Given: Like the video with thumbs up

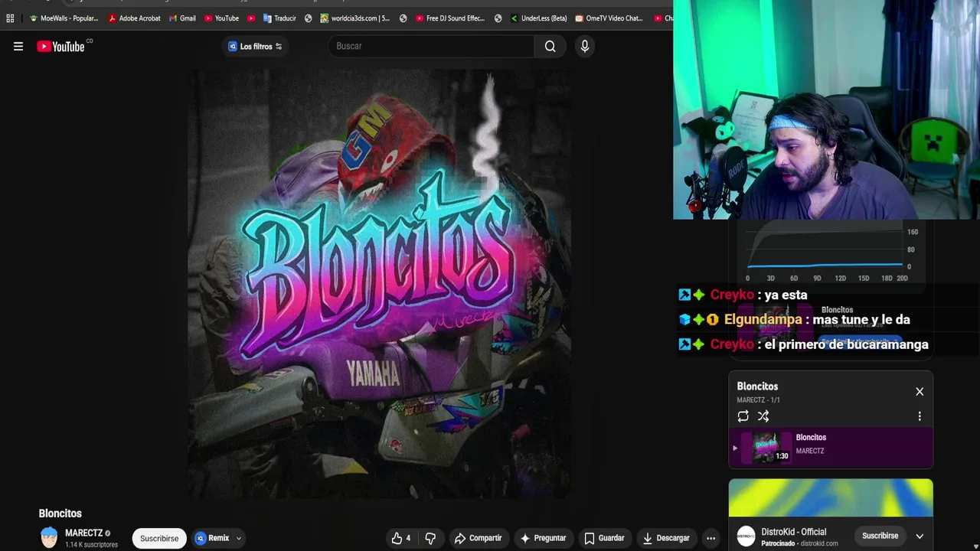Looking at the screenshot, I should pos(400,538).
